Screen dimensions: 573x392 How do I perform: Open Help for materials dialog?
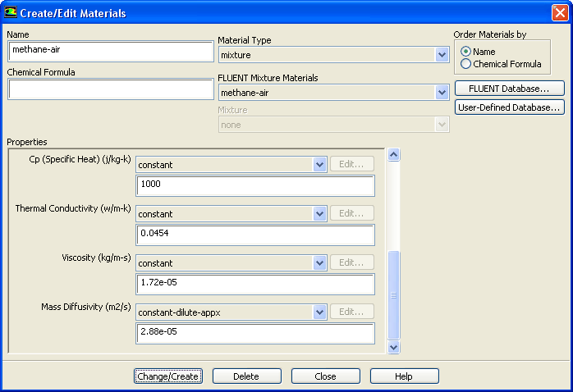click(404, 376)
